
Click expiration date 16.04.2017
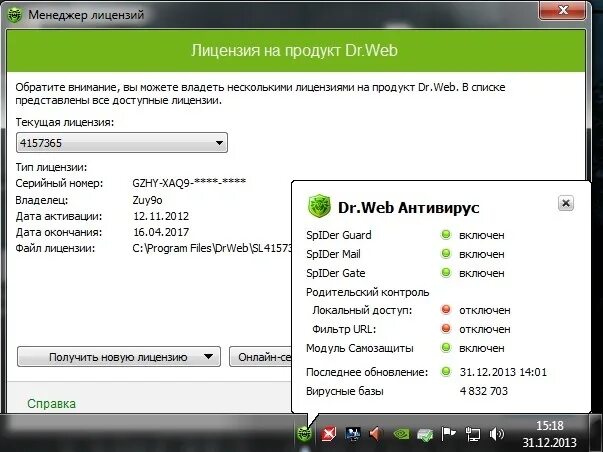point(161,232)
